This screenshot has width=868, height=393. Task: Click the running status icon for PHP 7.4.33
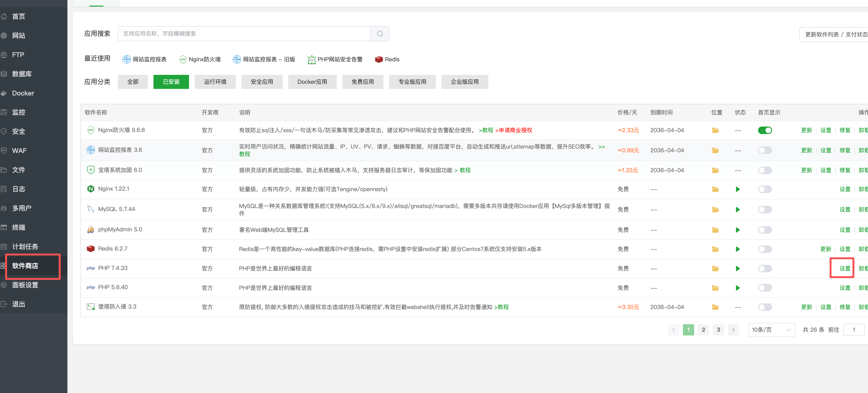click(738, 269)
